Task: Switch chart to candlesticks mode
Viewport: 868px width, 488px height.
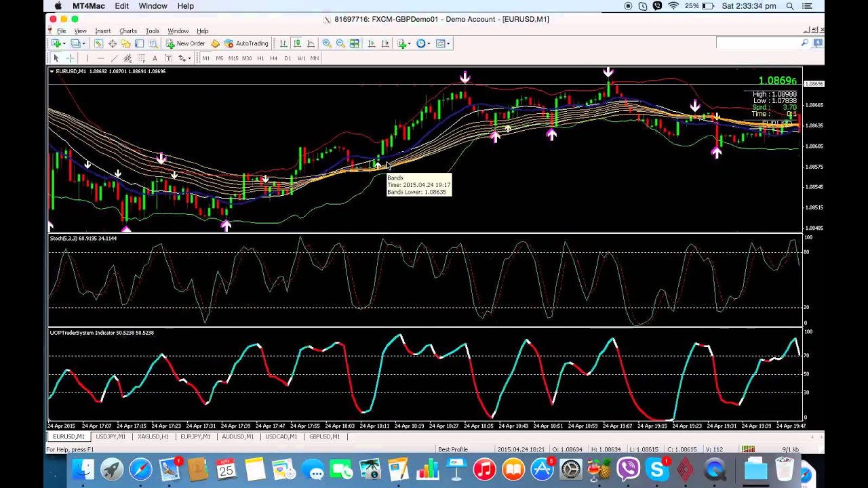Action: point(297,43)
